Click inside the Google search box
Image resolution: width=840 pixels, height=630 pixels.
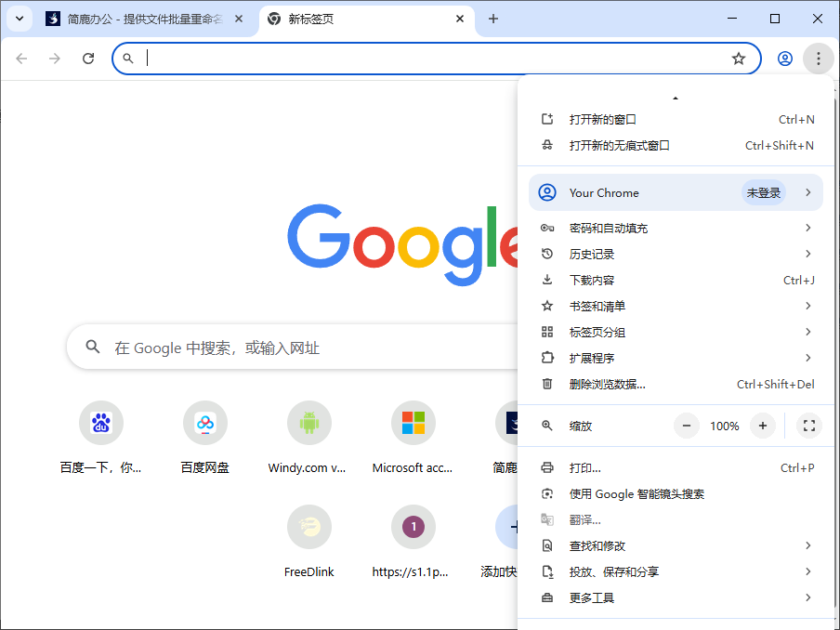tap(279, 347)
